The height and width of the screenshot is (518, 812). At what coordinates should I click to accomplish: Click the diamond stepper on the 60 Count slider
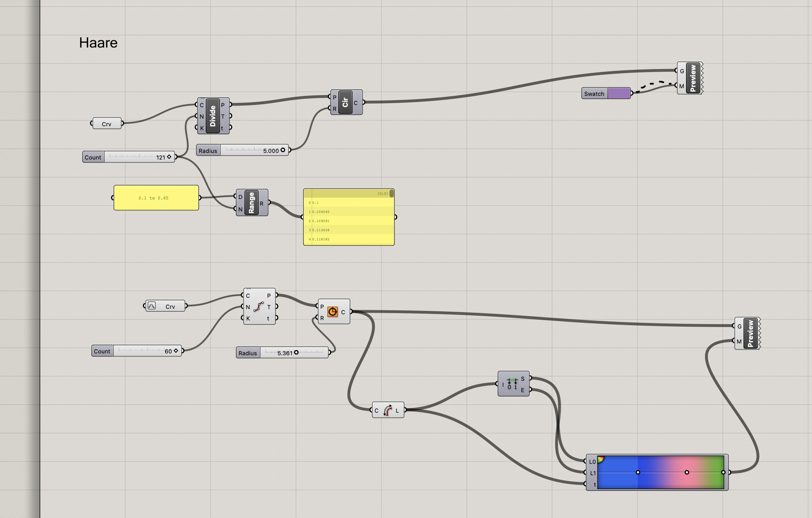(176, 351)
